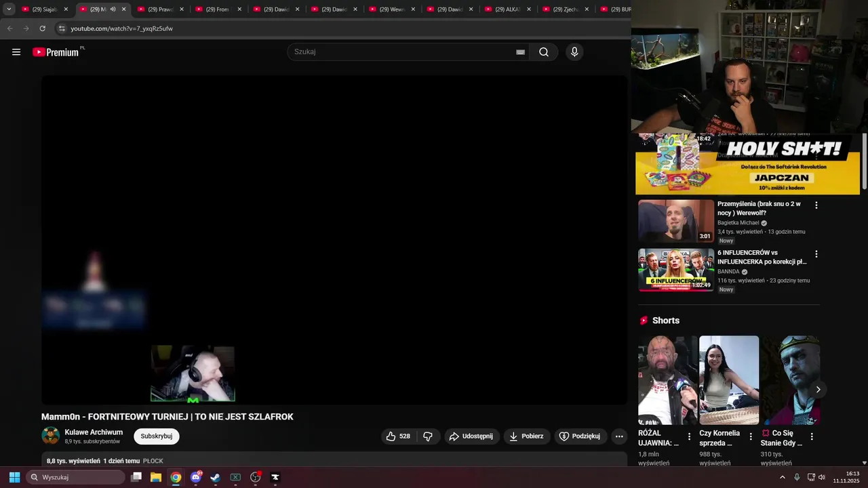The image size is (868, 488).
Task: Focus the Windows Wyszukaj search box
Action: pos(75,477)
